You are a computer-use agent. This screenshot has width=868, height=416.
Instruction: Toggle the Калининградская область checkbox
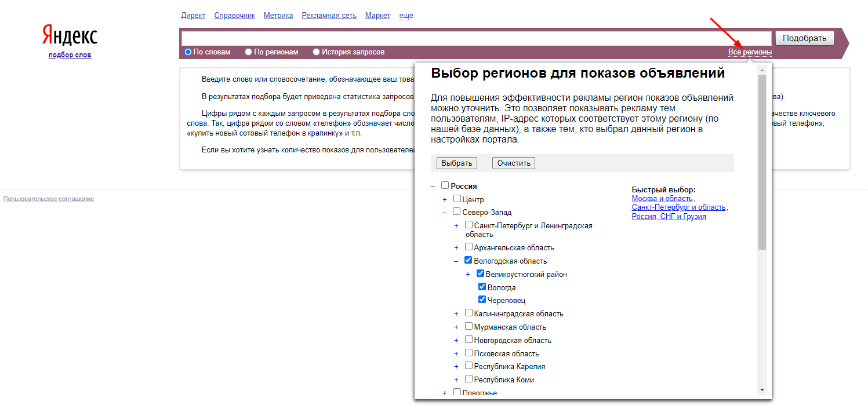468,313
